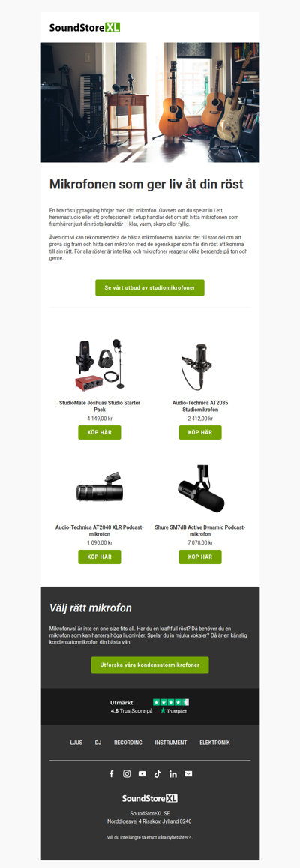Open the TikTok icon in footer
The image size is (300, 868).
157,774
